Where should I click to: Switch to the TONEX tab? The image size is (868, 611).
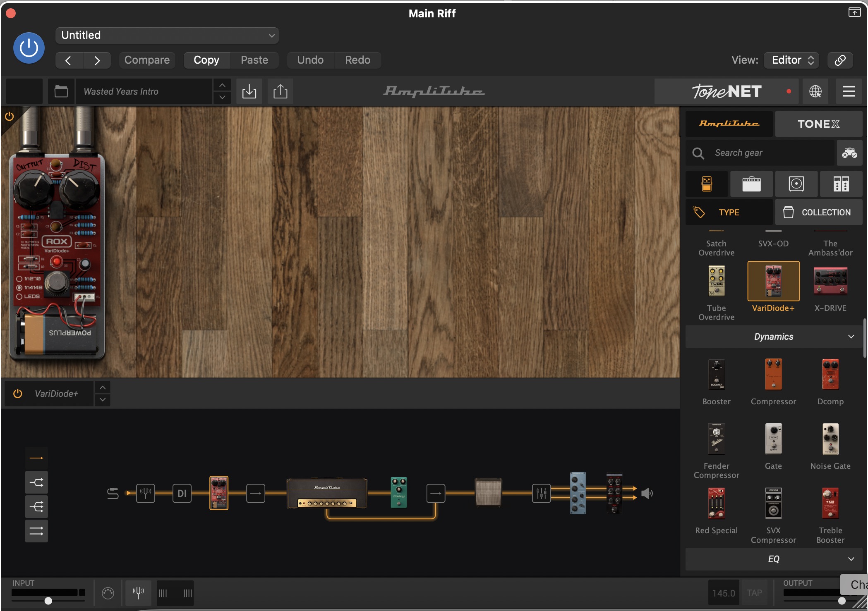[x=818, y=124]
